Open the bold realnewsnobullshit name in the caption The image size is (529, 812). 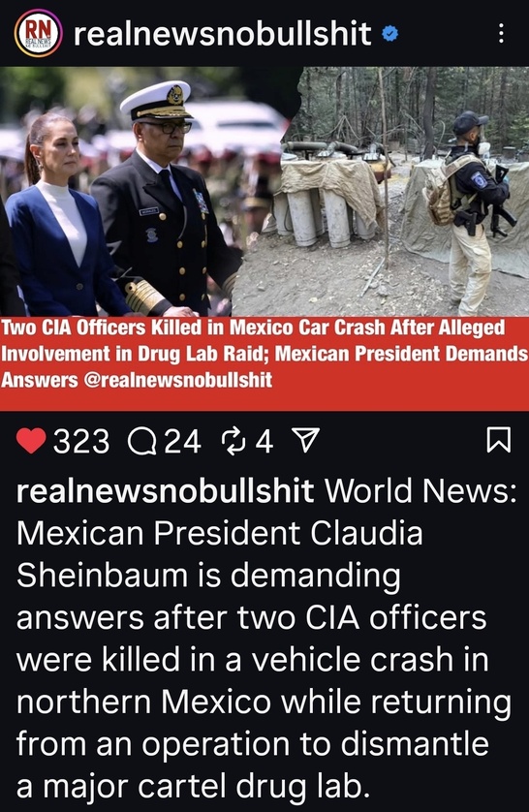click(x=165, y=491)
